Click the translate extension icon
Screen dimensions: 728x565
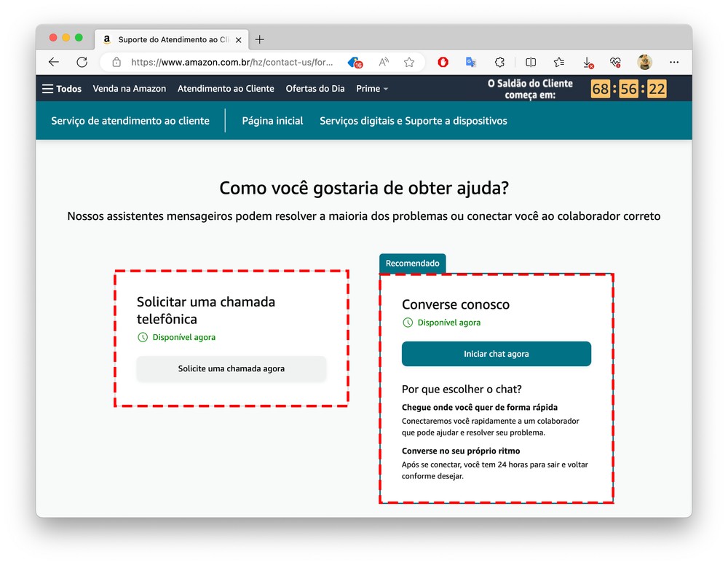(471, 62)
